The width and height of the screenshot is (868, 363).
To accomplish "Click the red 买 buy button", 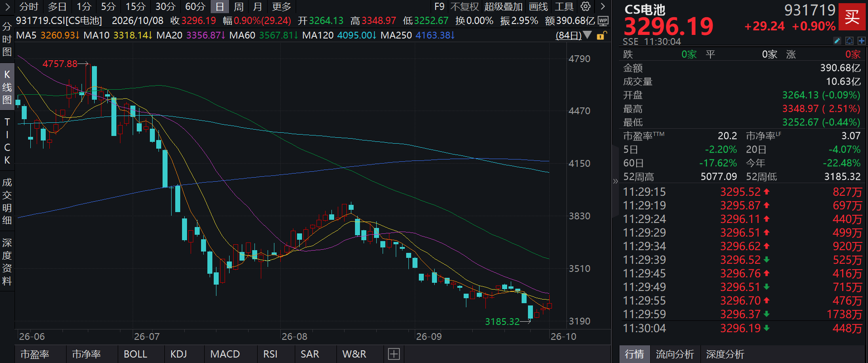I will click(x=852, y=17).
